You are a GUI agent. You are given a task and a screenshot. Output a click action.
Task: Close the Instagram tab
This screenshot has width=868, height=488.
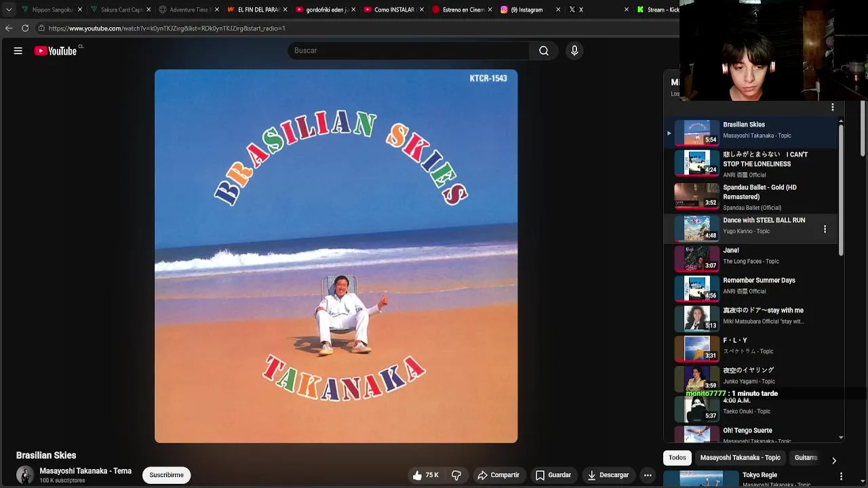pos(558,9)
